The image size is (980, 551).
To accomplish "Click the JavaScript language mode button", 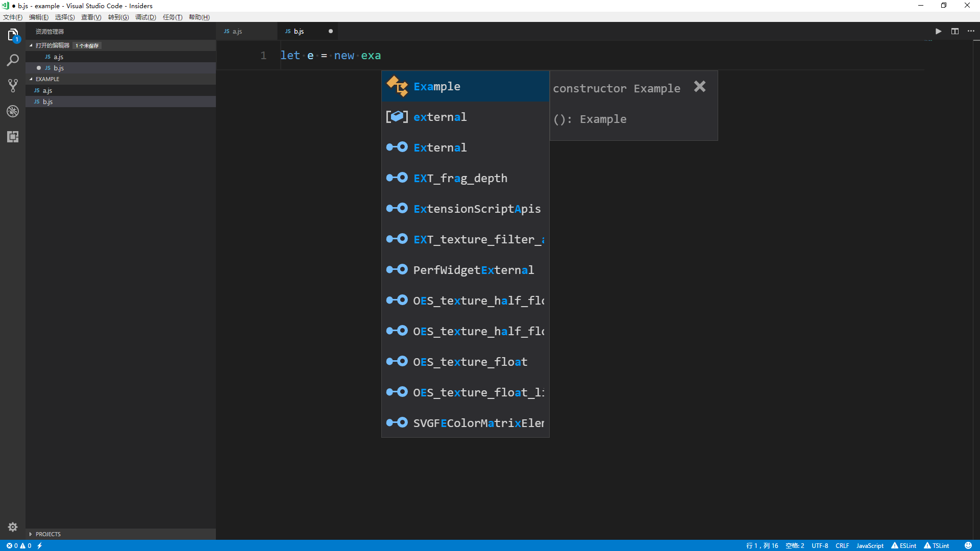I will [x=870, y=545].
